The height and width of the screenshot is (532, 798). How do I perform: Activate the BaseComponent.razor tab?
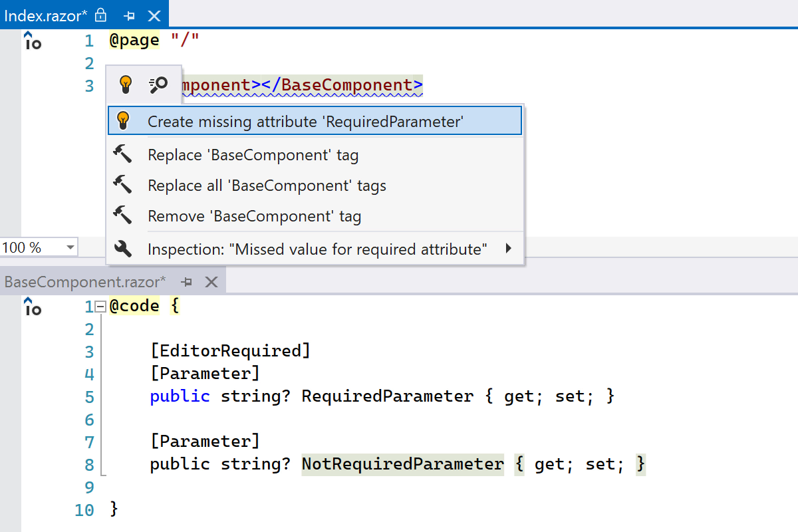click(84, 282)
